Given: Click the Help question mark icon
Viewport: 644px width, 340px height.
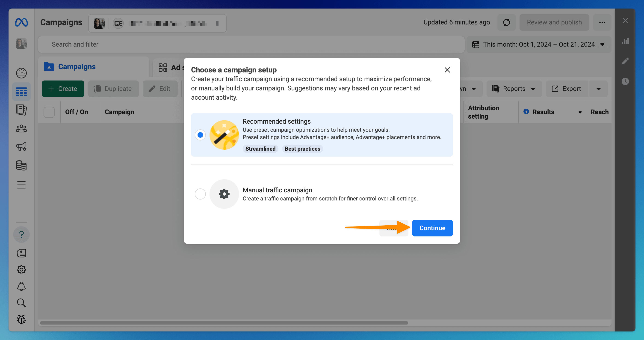Looking at the screenshot, I should [21, 234].
